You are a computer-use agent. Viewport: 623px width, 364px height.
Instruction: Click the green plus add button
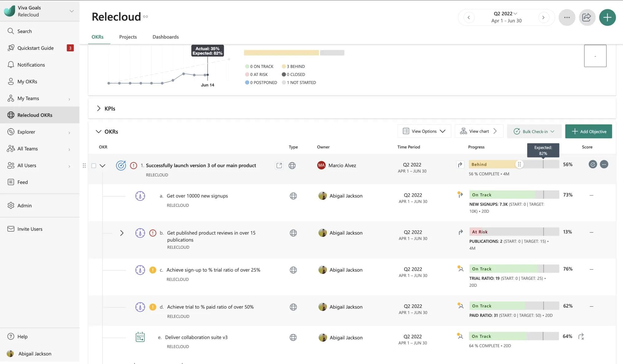607,17
